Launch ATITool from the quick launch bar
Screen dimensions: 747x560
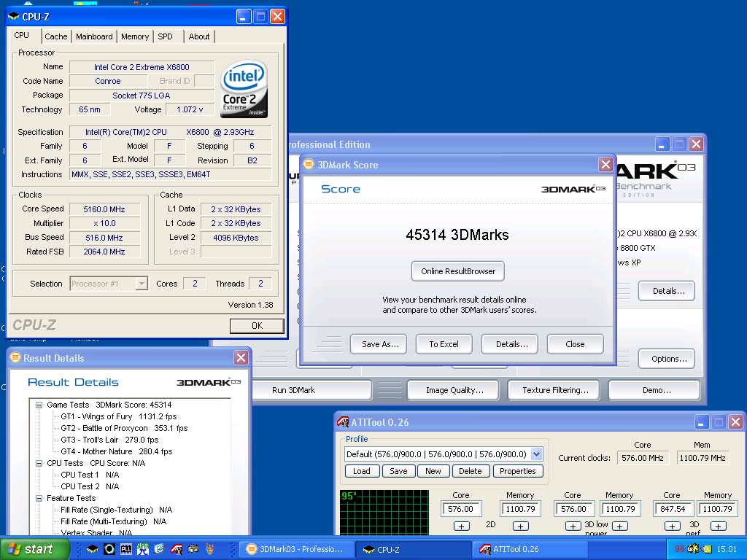tap(177, 549)
